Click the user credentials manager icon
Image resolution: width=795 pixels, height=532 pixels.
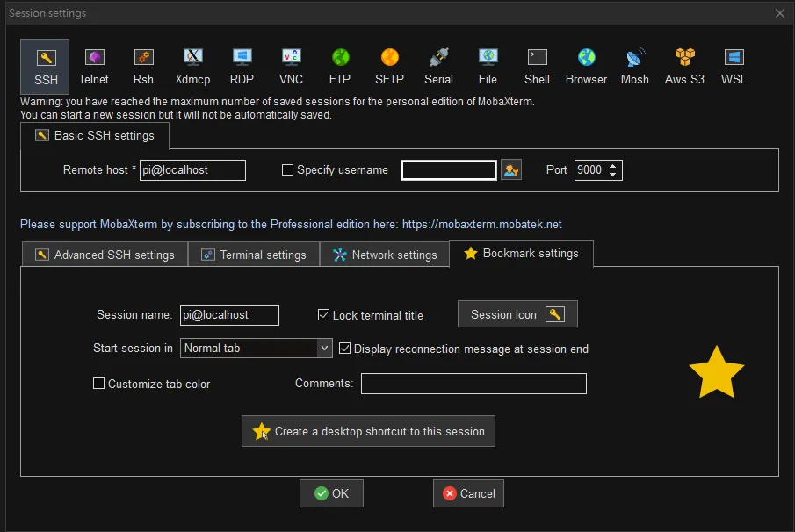tap(510, 170)
